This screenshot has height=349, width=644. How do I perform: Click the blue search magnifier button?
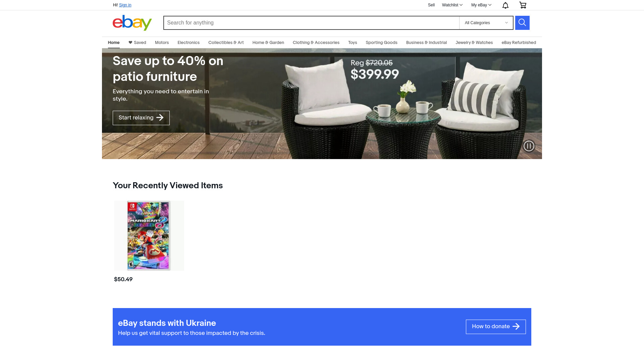pos(522,23)
